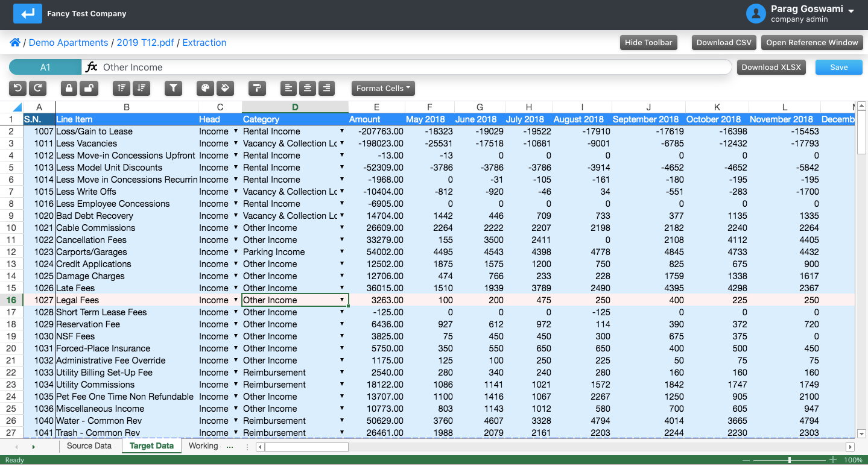This screenshot has height=466, width=868.
Task: Select the Sort Descending icon
Action: [x=141, y=88]
